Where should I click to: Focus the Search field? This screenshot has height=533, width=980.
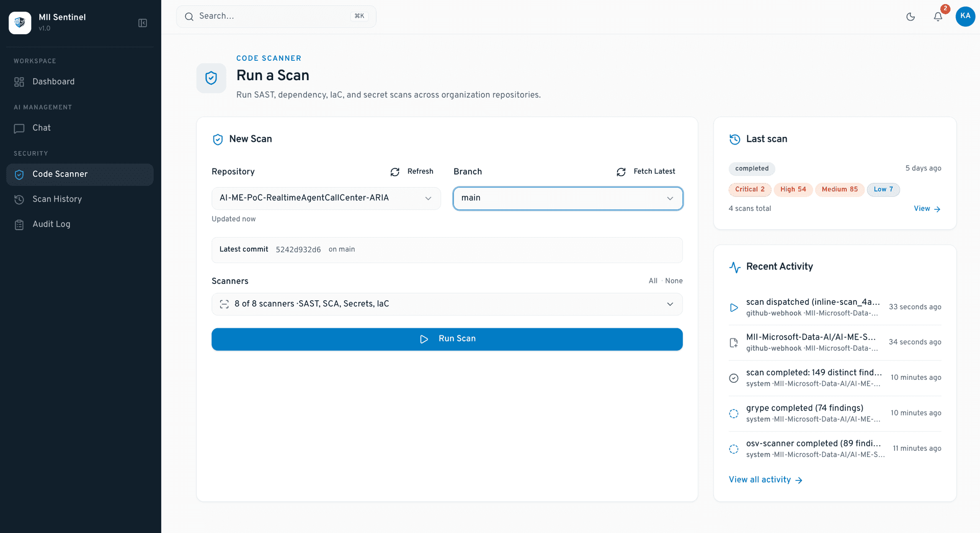coord(276,16)
